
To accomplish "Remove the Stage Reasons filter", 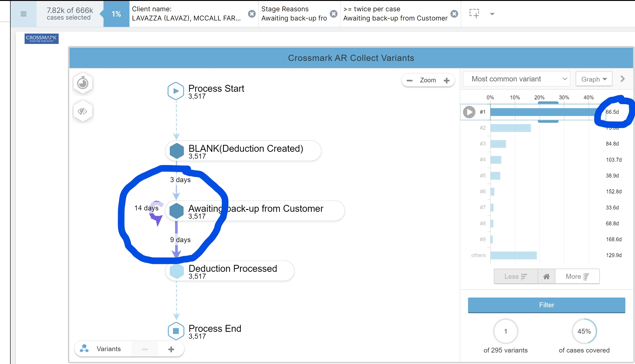I will (333, 14).
